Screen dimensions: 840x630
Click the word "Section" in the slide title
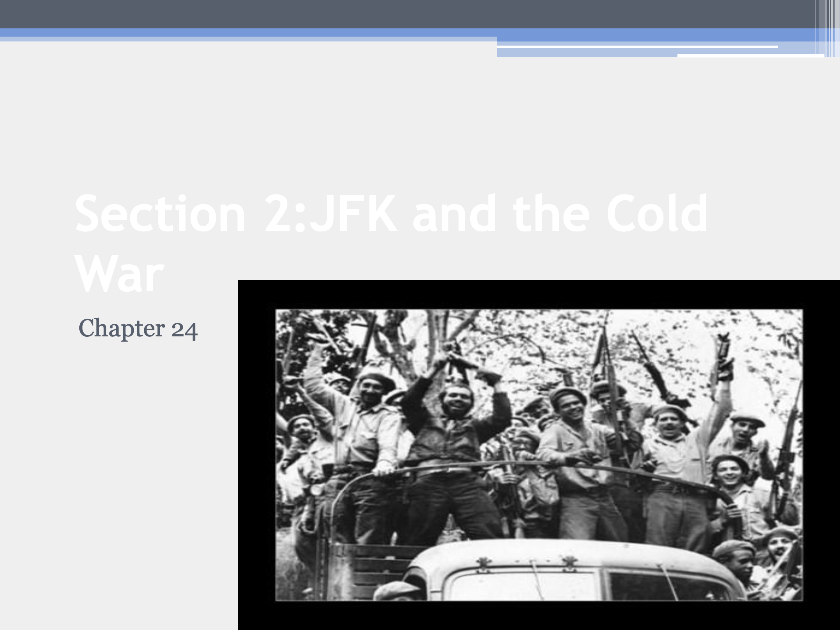[160, 214]
